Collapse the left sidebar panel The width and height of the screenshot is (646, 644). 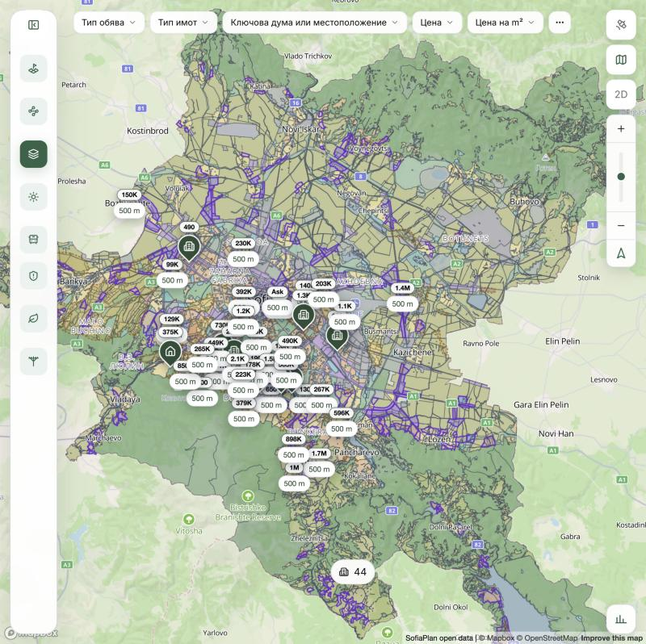coord(33,25)
